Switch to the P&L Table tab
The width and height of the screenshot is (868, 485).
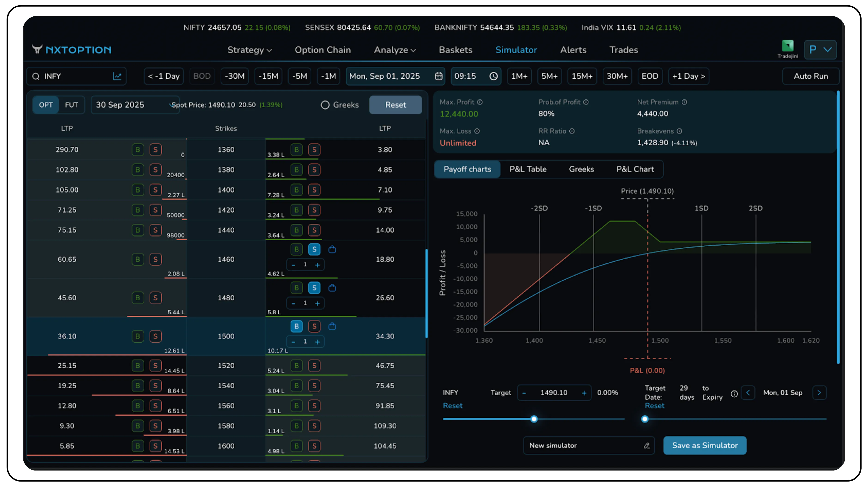pos(528,169)
